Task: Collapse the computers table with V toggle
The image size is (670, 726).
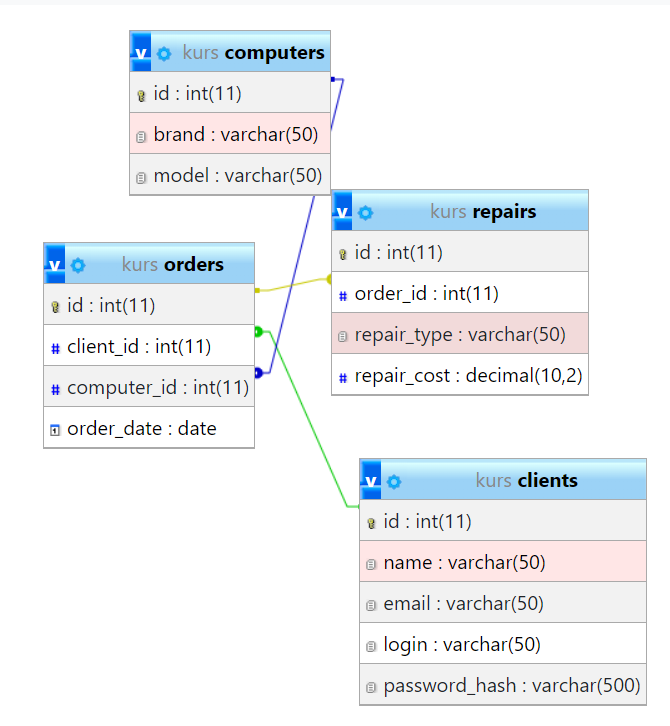Action: pos(141,52)
